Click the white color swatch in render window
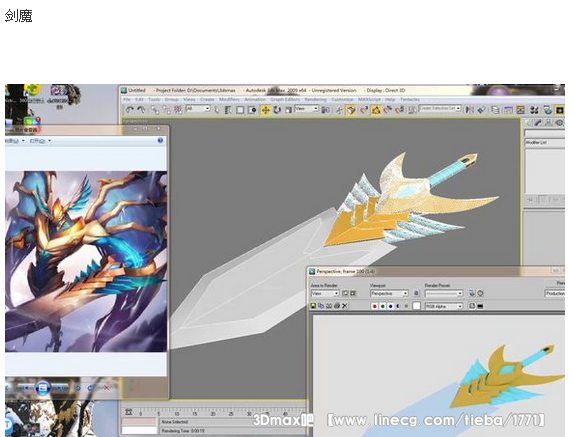The image size is (574, 437). click(x=417, y=306)
